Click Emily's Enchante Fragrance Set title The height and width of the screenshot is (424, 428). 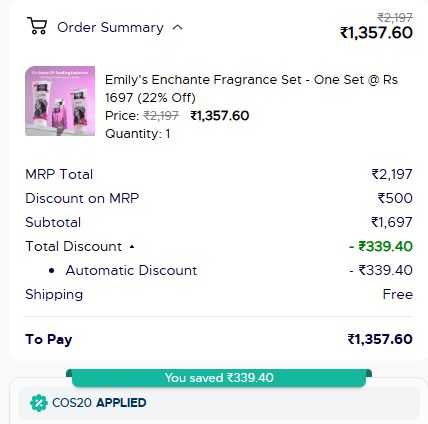251,89
